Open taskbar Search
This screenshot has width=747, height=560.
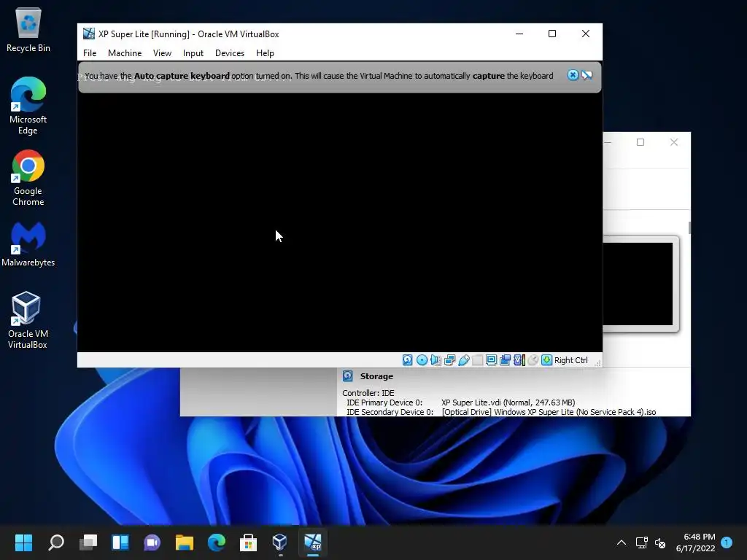click(x=55, y=542)
